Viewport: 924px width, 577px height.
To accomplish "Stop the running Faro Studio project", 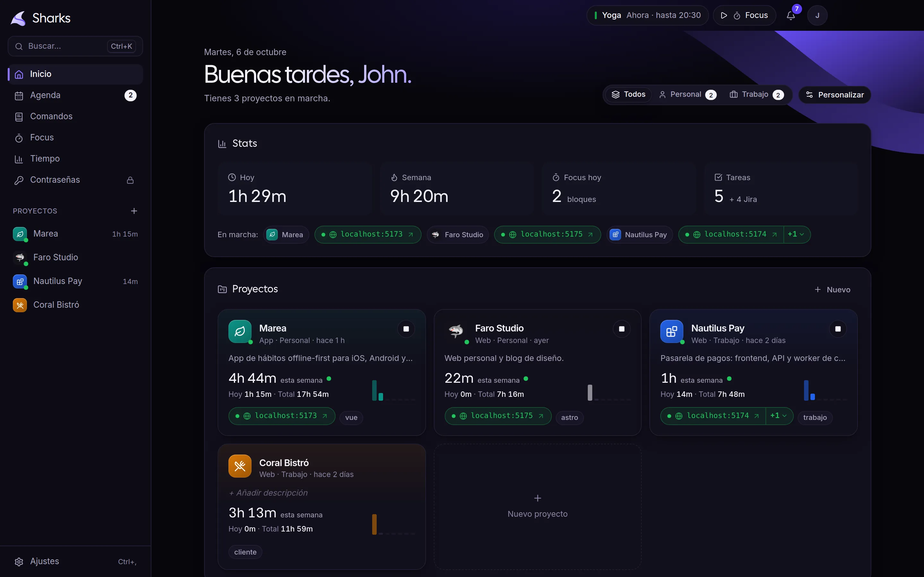I will pos(621,329).
